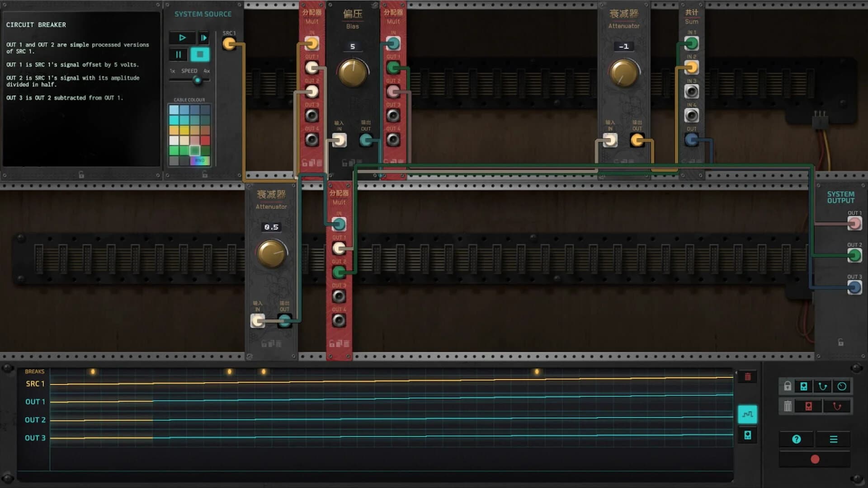Select the red delete-cable tool icon
The image size is (868, 488).
click(x=837, y=406)
